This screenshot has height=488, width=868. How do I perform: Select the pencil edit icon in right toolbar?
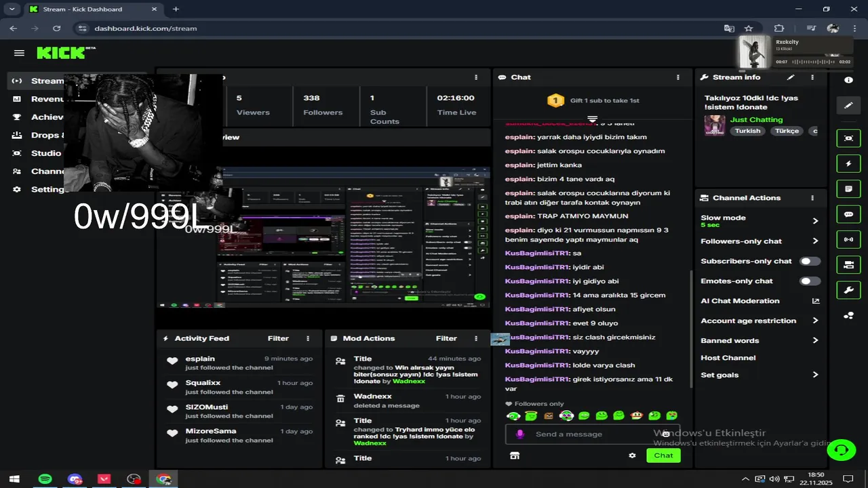(848, 105)
